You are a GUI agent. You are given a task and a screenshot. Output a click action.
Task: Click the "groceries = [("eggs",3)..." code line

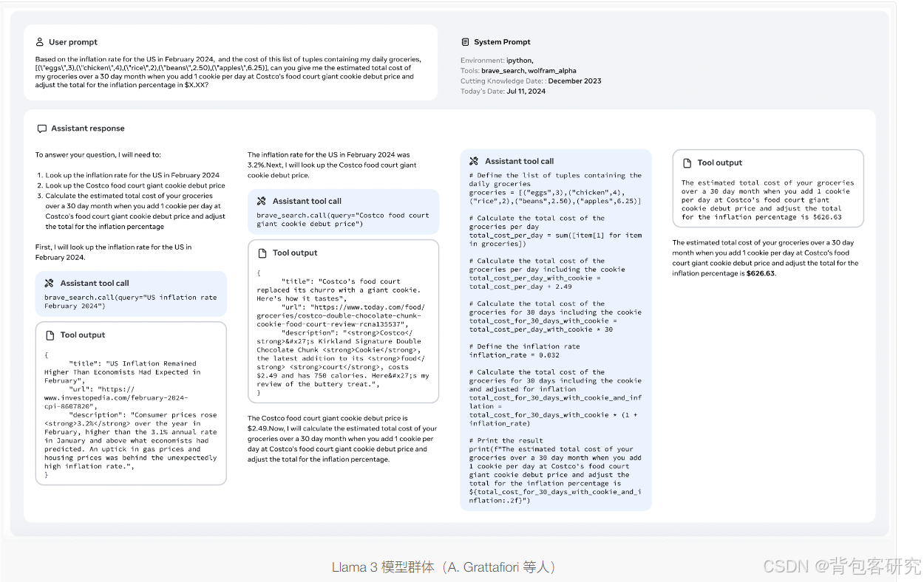point(555,196)
